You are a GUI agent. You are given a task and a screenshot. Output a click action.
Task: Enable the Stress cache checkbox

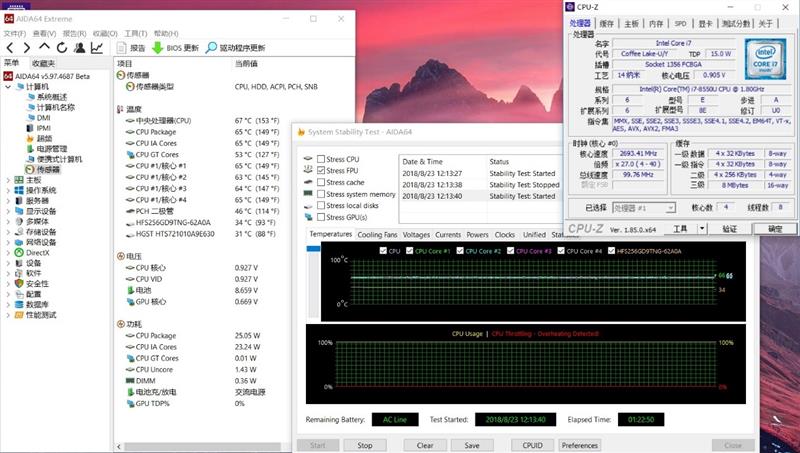(321, 182)
